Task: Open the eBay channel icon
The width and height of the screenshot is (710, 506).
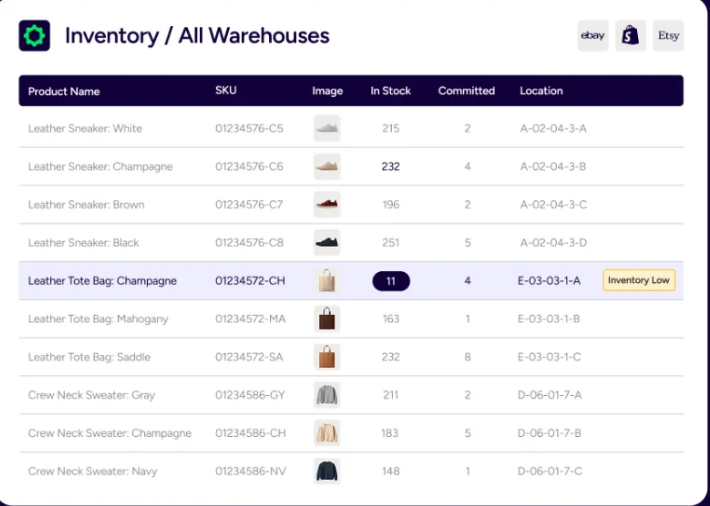Action: pos(593,36)
